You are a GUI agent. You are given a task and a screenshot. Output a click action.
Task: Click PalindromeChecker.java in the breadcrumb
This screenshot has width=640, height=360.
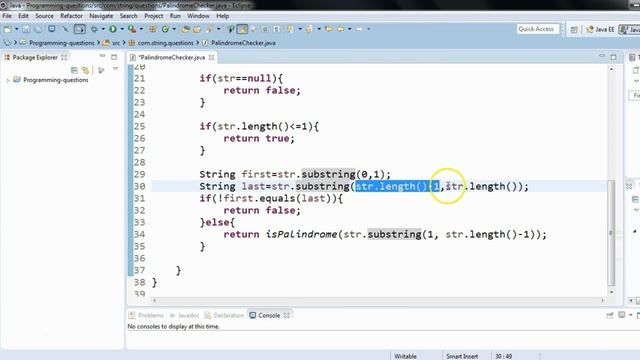243,43
